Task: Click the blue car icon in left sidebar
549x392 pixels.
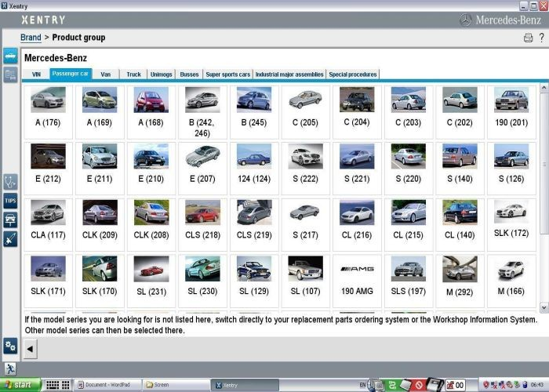Action: pos(10,56)
